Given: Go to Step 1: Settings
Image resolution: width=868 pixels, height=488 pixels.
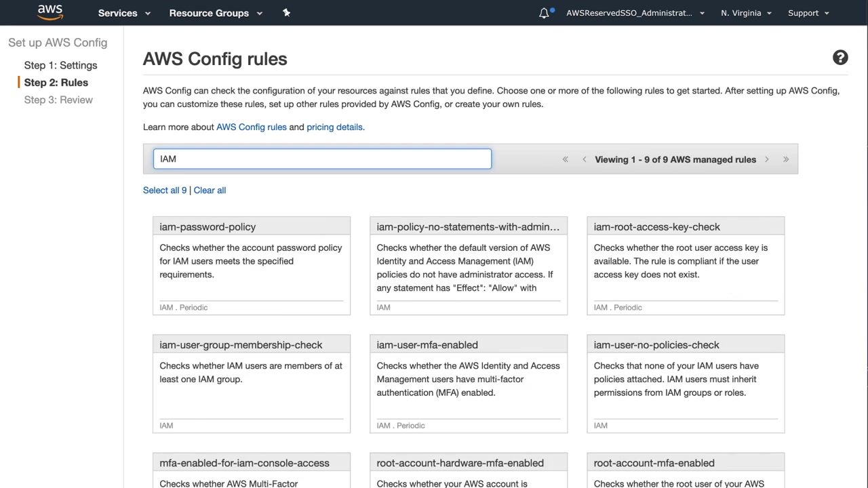Looking at the screenshot, I should pos(60,65).
